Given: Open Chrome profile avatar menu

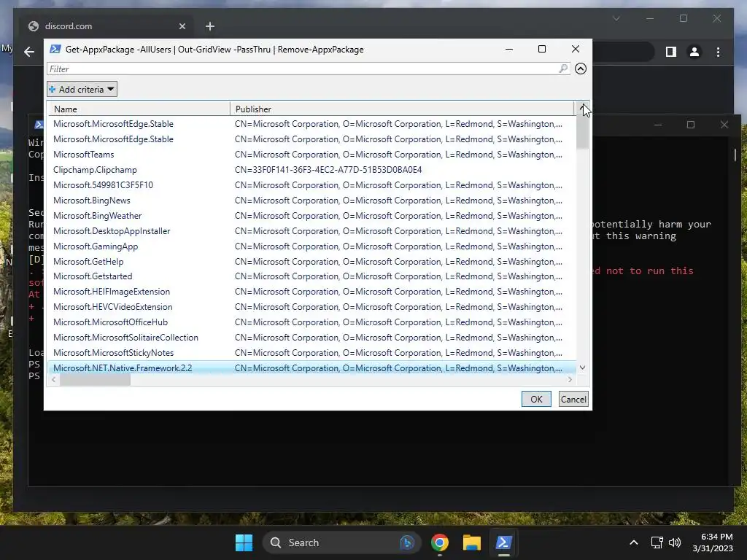Looking at the screenshot, I should (x=694, y=52).
